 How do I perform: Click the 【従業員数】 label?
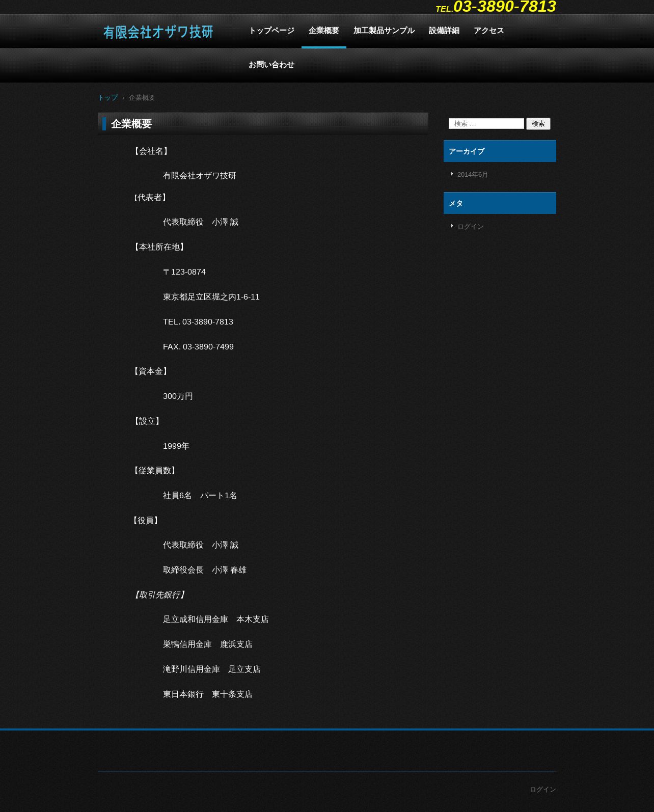(154, 471)
